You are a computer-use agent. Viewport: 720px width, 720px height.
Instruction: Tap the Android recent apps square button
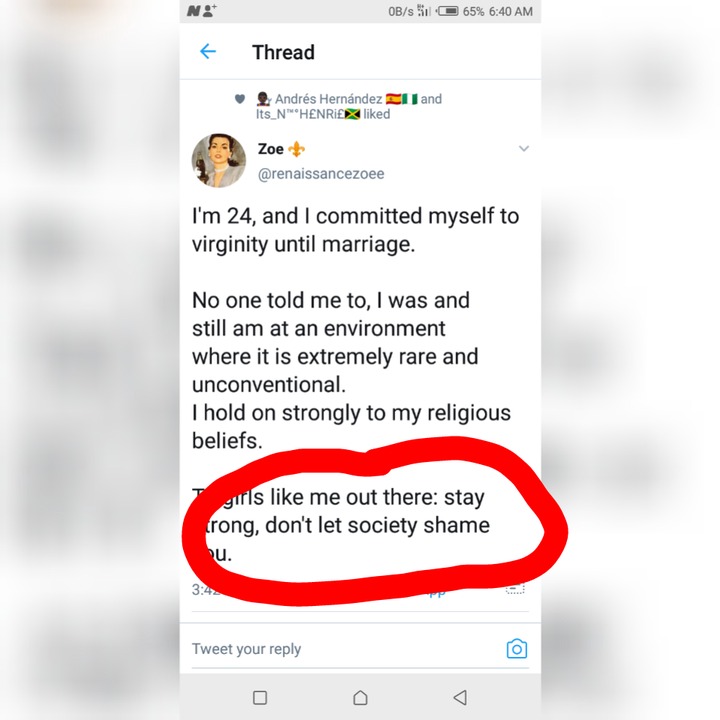(260, 698)
